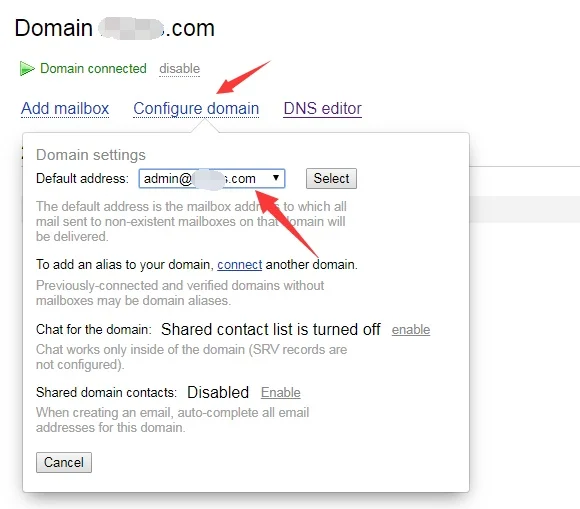Disable the connected domain via disable link
The height and width of the screenshot is (509, 580).
pyautogui.click(x=179, y=69)
